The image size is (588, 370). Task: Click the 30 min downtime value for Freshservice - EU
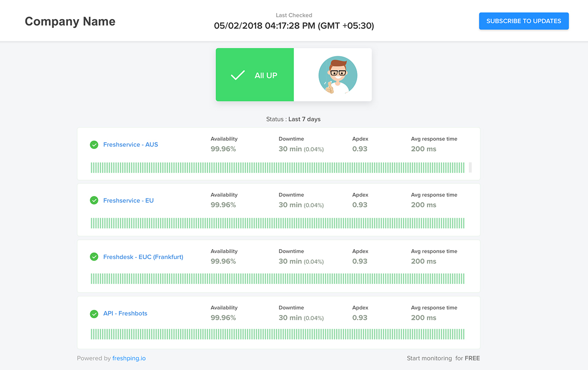(x=291, y=205)
